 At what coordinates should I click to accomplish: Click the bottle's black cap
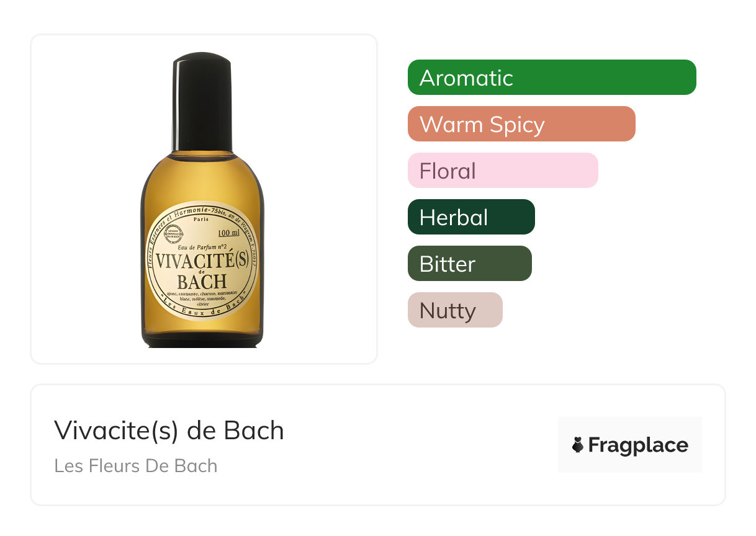(202, 102)
